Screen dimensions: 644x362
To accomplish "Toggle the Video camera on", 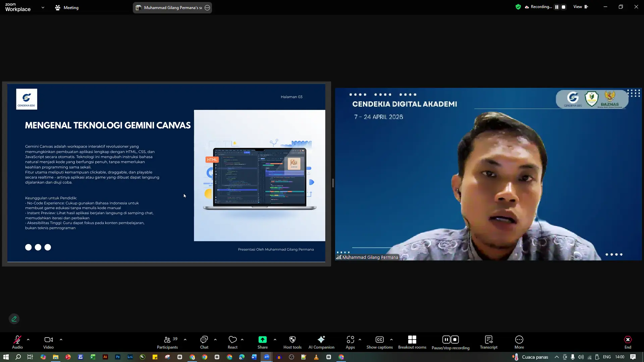I will [48, 342].
